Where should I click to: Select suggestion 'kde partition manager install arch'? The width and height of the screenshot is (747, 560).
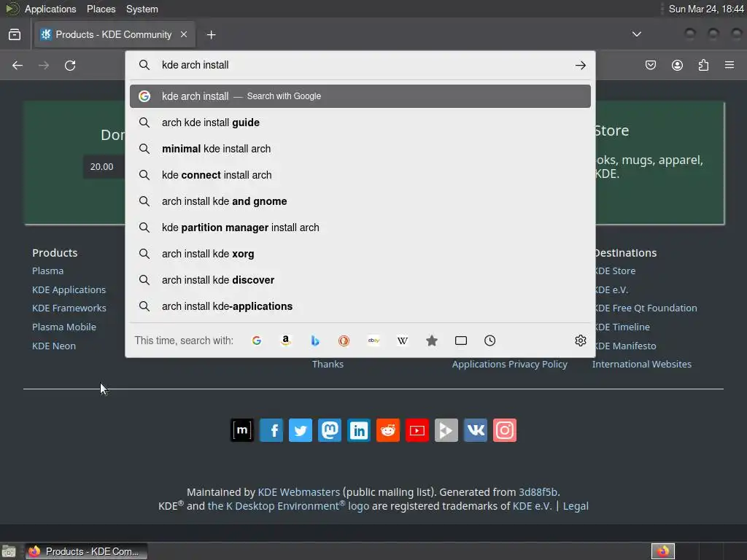tap(360, 227)
